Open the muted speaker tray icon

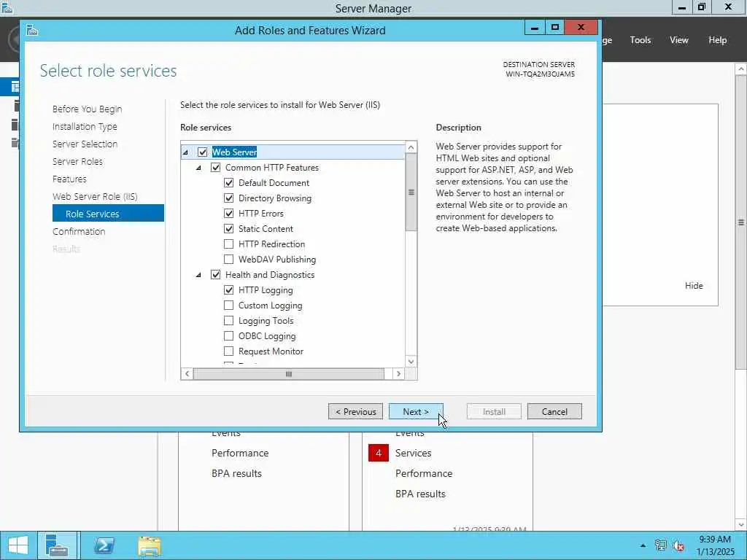678,545
